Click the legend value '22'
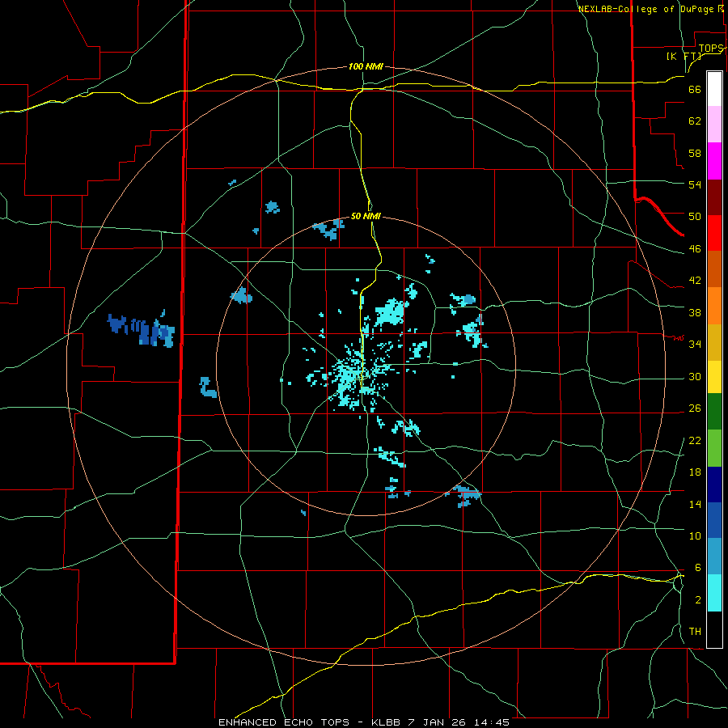728x728 pixels. tap(695, 440)
